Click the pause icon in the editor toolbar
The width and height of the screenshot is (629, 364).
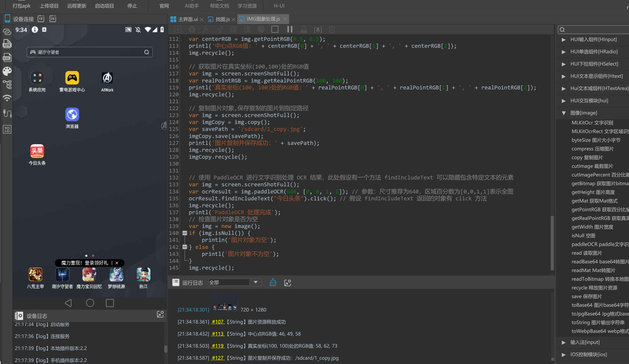pyautogui.click(x=290, y=29)
